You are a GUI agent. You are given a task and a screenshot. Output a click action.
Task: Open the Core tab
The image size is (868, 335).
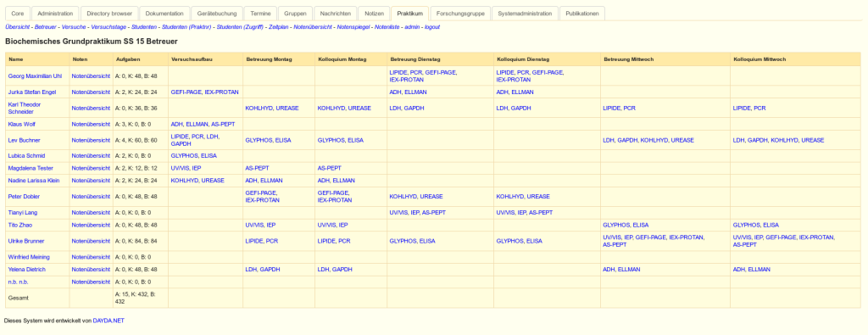[18, 14]
